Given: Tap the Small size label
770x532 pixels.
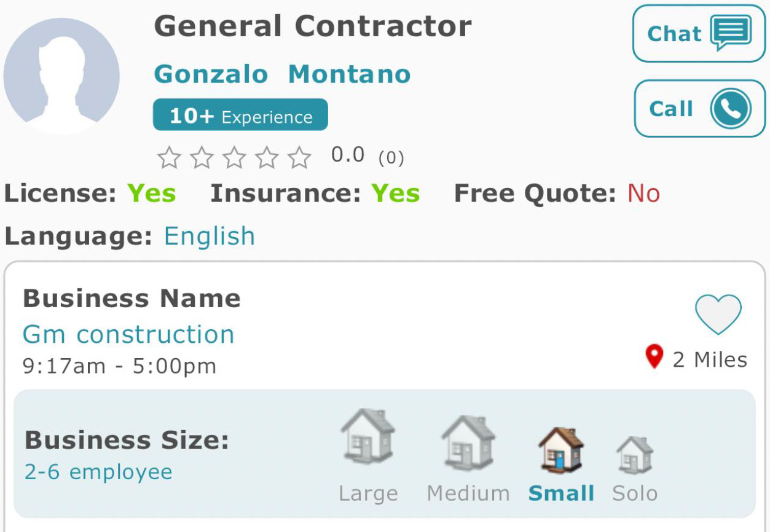Looking at the screenshot, I should coord(561,493).
